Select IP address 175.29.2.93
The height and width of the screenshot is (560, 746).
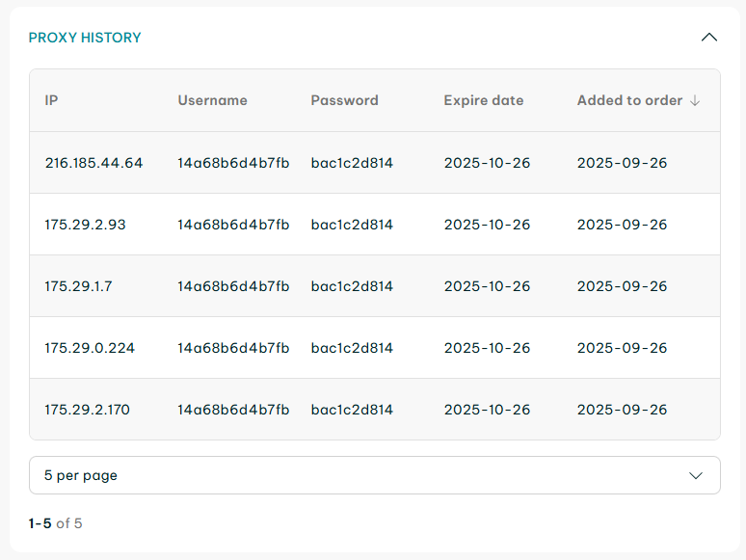pyautogui.click(x=85, y=225)
